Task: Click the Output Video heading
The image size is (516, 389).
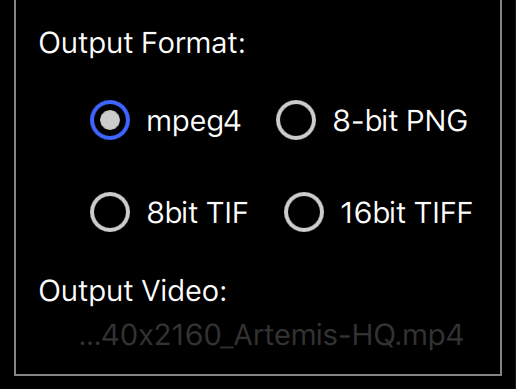Action: (133, 291)
